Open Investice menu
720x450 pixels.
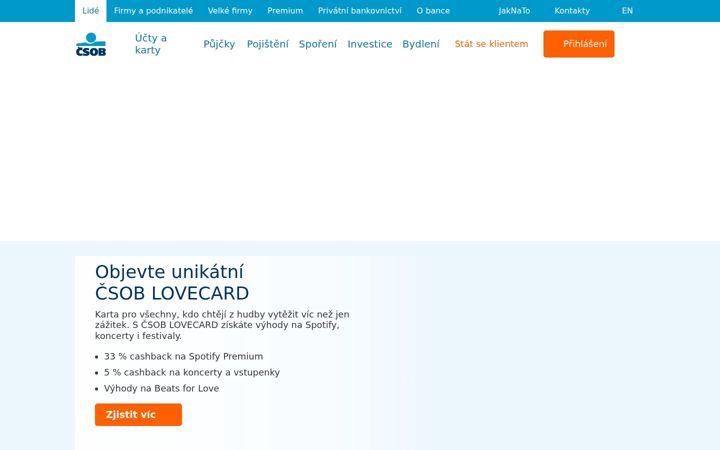coord(370,44)
